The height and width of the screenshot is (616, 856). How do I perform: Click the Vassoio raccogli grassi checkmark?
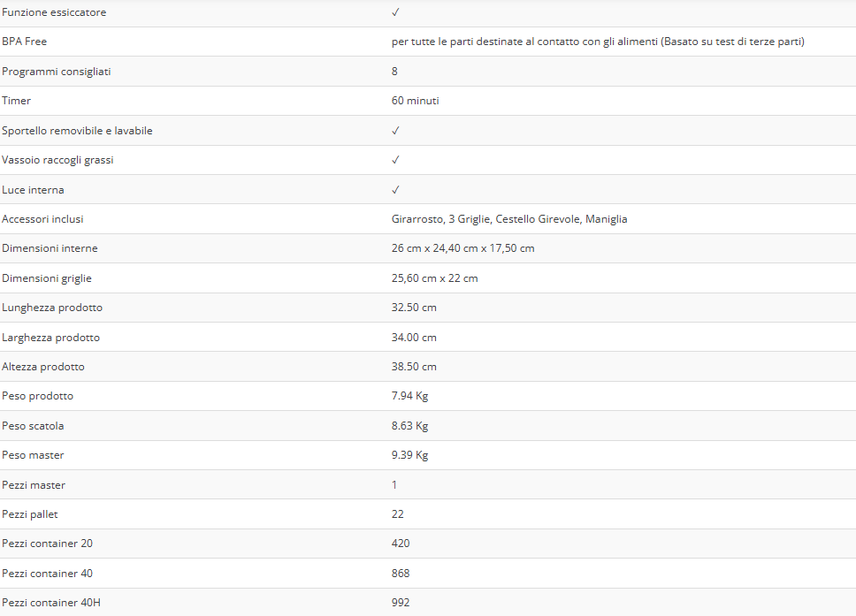click(395, 160)
